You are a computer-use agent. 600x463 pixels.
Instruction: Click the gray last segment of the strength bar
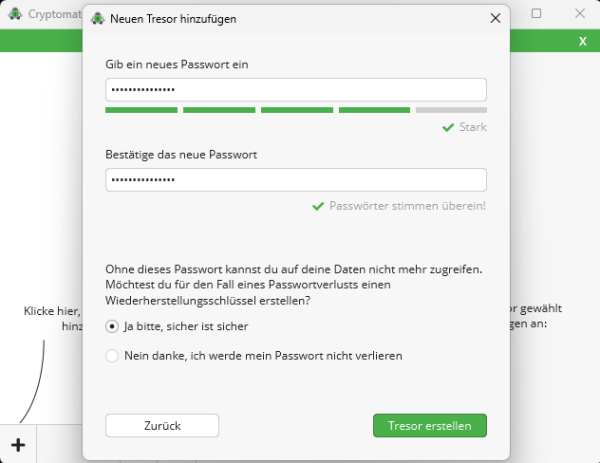point(451,110)
